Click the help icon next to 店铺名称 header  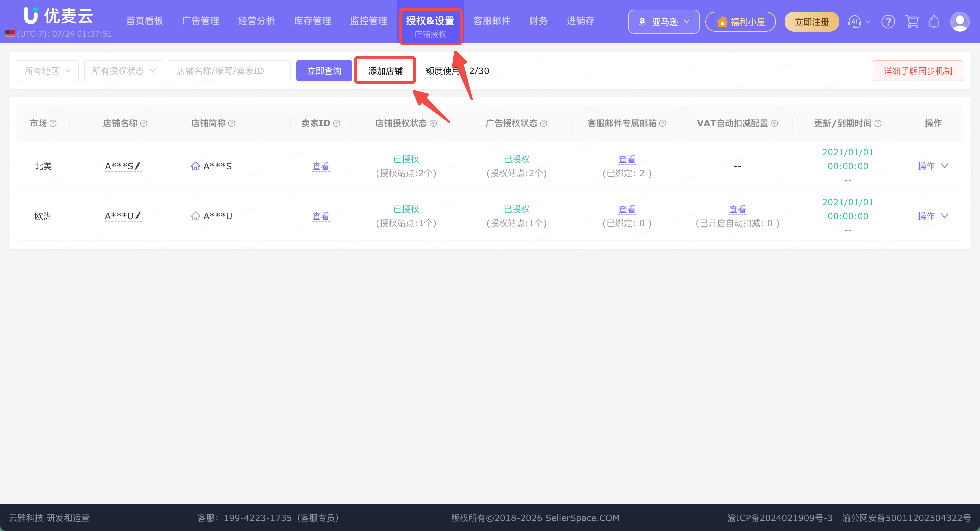pos(144,123)
